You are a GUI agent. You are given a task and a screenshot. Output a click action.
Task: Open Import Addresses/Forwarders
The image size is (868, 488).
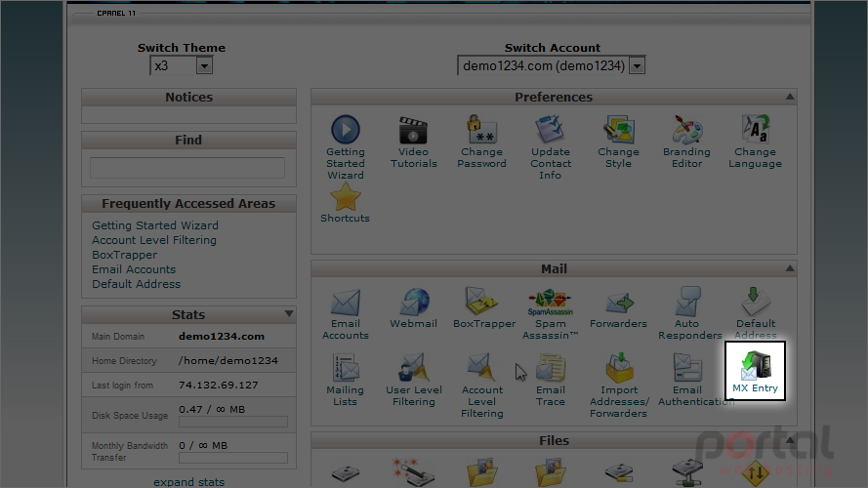(619, 368)
